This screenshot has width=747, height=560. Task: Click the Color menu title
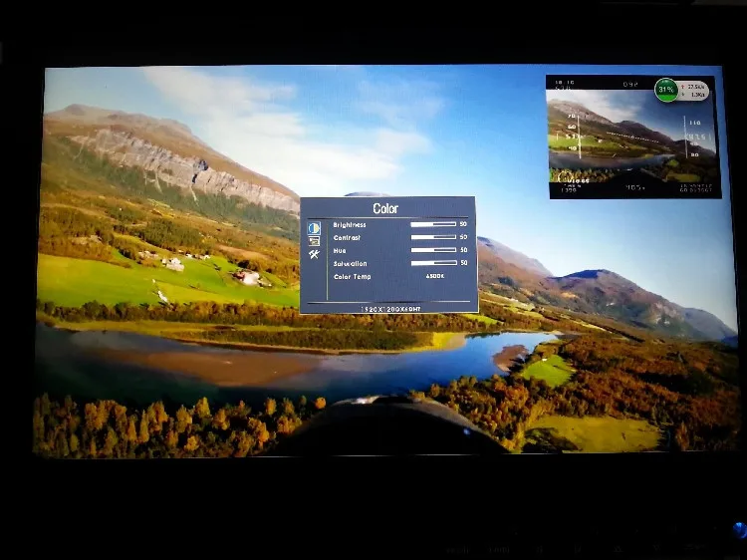click(x=385, y=208)
